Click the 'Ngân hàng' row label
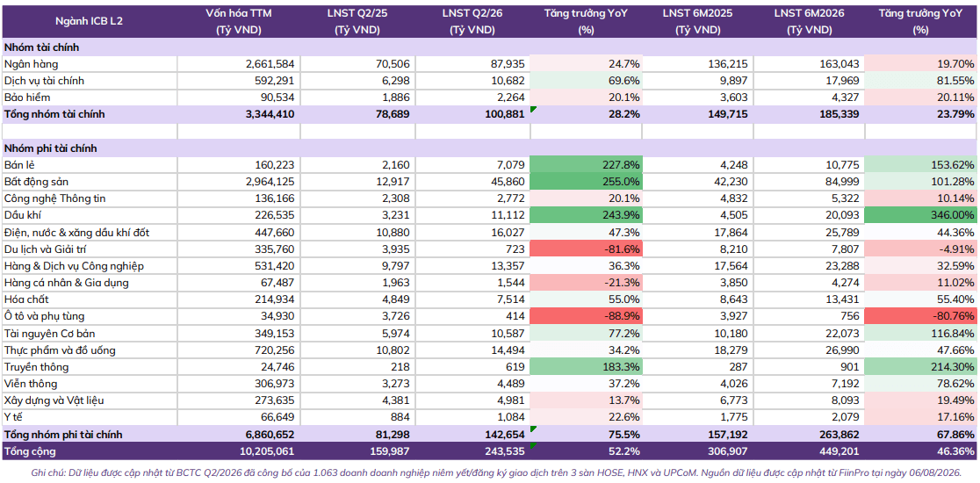Image resolution: width=980 pixels, height=483 pixels. tap(32, 64)
